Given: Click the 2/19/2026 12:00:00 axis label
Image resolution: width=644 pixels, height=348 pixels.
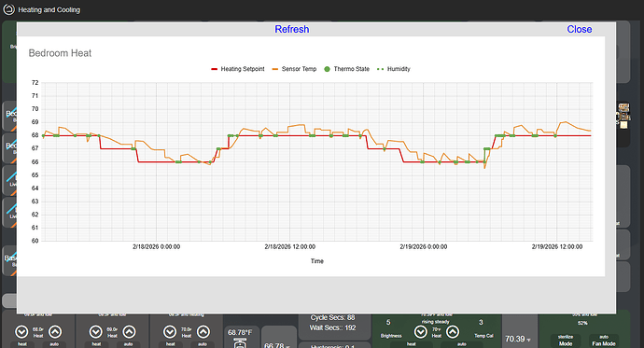Looking at the screenshot, I should (557, 246).
